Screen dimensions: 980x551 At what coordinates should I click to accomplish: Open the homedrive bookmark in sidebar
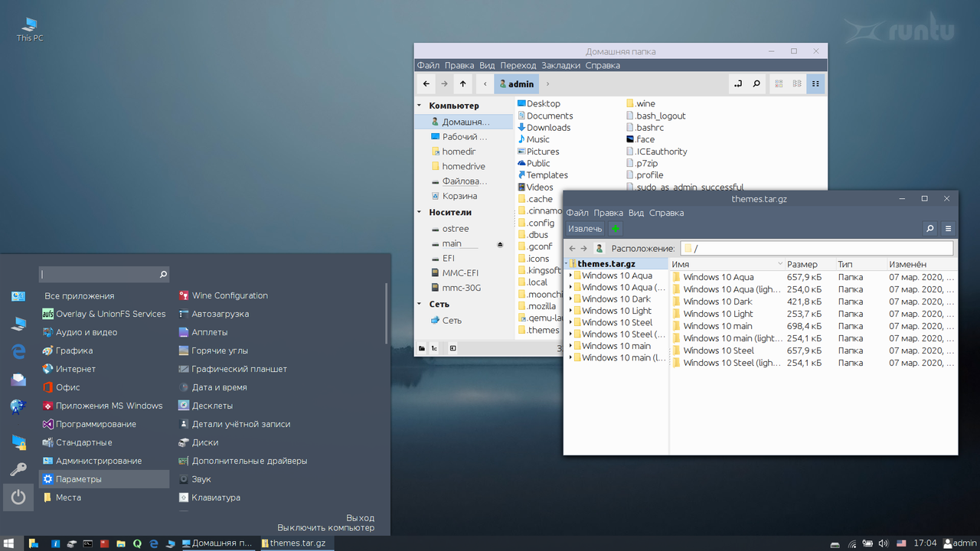point(463,166)
